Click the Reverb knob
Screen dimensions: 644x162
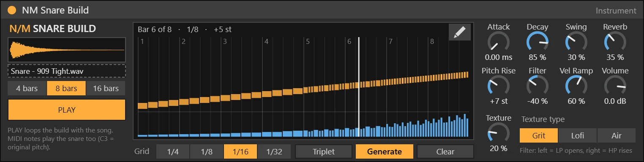click(x=615, y=43)
